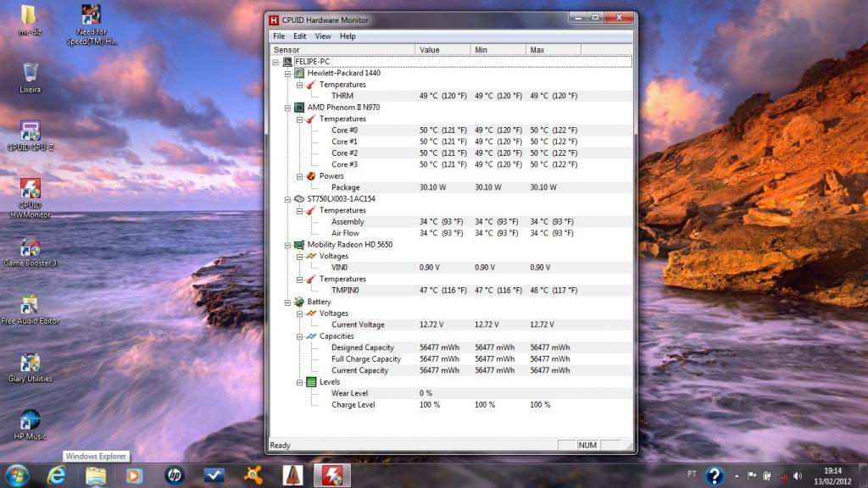Click the PT language indicator in the taskbar
Viewport: 868px width, 488px height.
tap(692, 474)
